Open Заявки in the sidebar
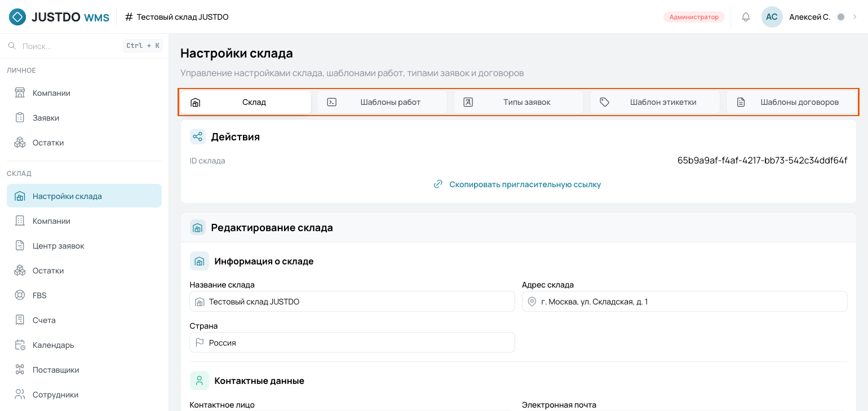This screenshot has height=411, width=868. [x=84, y=118]
